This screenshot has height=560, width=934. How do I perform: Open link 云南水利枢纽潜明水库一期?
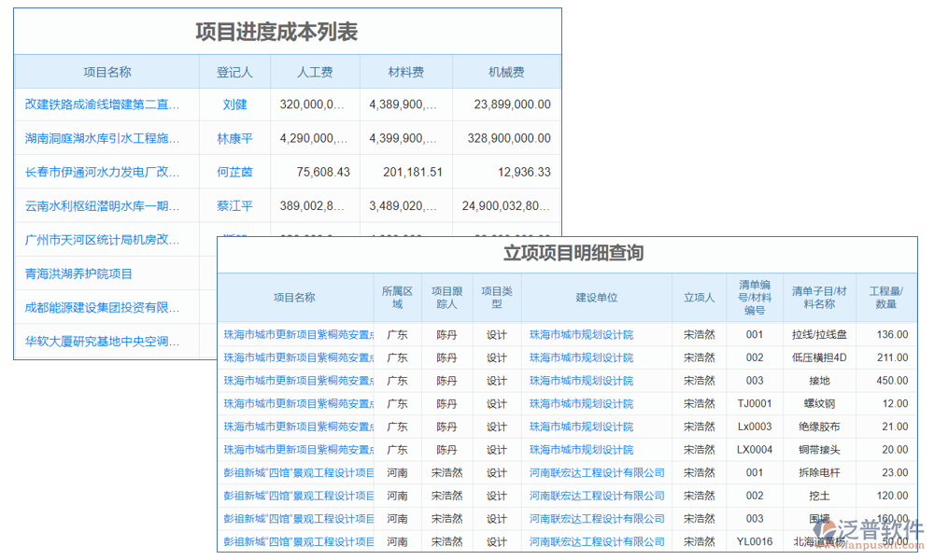point(100,205)
